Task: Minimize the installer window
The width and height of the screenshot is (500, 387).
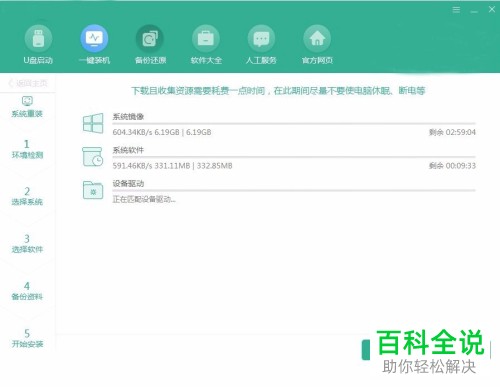Action: [474, 11]
